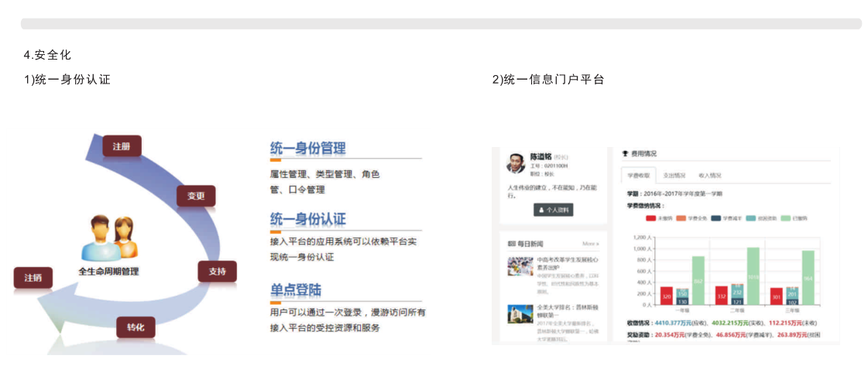Click the 支持 lifecycle node
The height and width of the screenshot is (383, 868).
click(217, 272)
